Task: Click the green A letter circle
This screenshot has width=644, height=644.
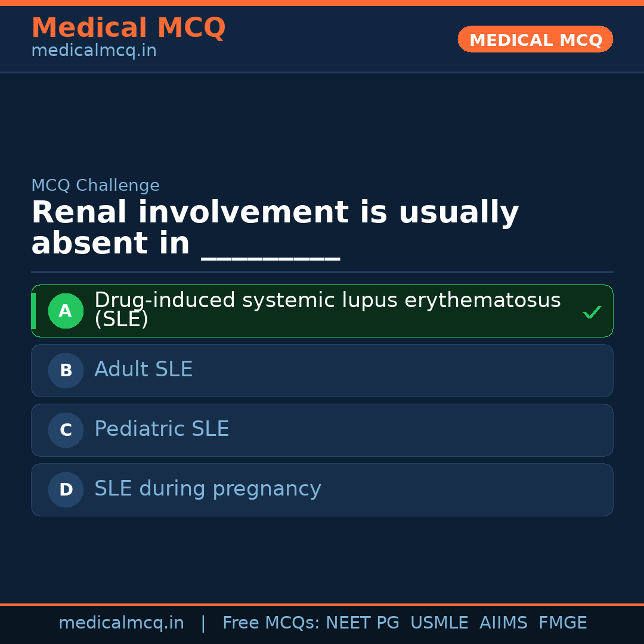Action: [x=66, y=311]
